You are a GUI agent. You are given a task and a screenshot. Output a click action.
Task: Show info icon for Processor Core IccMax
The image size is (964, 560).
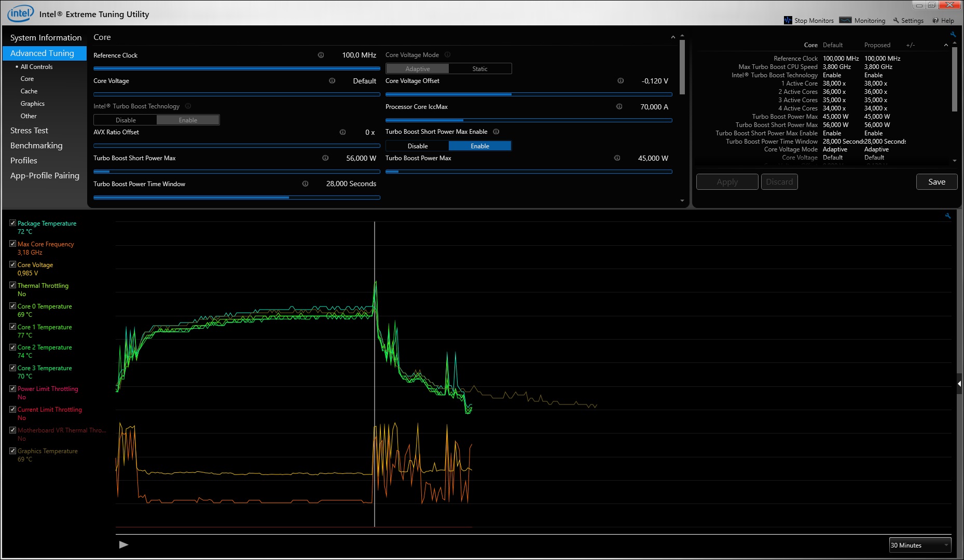(619, 106)
